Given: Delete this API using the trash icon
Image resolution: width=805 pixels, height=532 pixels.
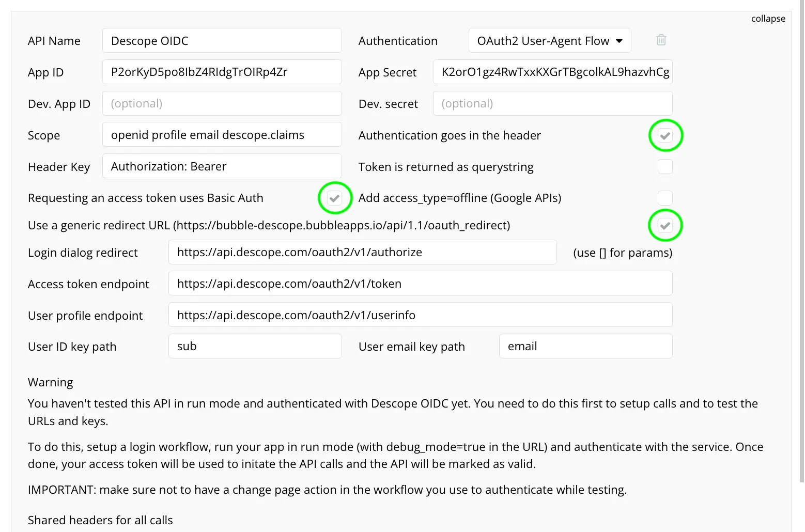Looking at the screenshot, I should (x=661, y=40).
